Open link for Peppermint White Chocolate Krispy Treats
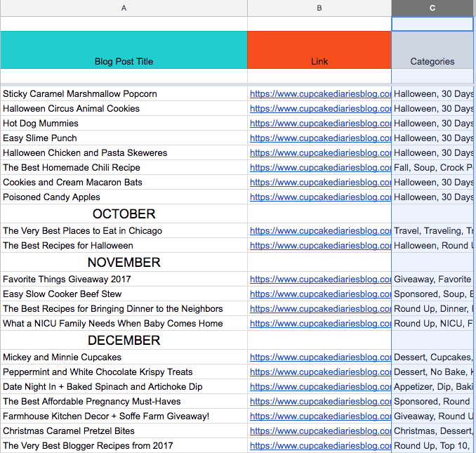476x453 pixels. pos(320,372)
